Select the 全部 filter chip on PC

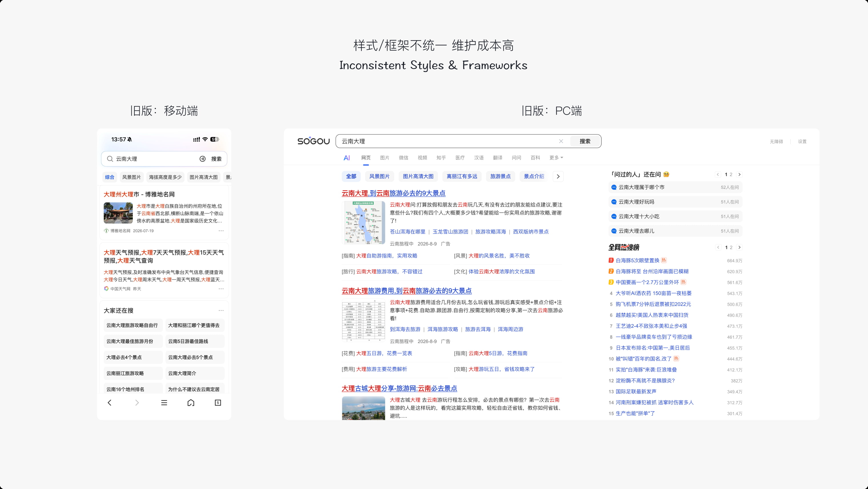click(x=351, y=177)
